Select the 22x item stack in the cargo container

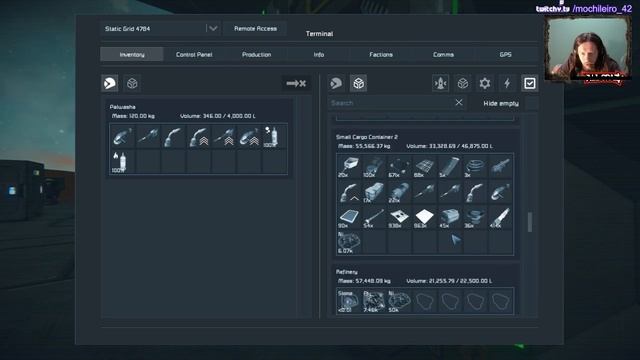pyautogui.click(x=399, y=192)
